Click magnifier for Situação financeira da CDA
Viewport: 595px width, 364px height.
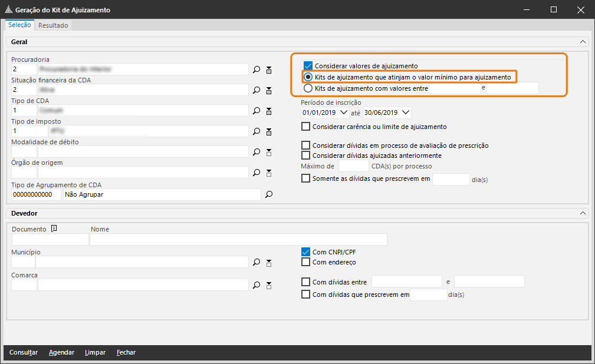point(257,90)
